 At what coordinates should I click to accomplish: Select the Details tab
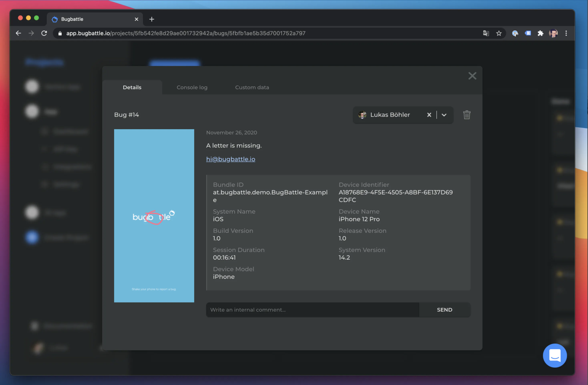(132, 87)
